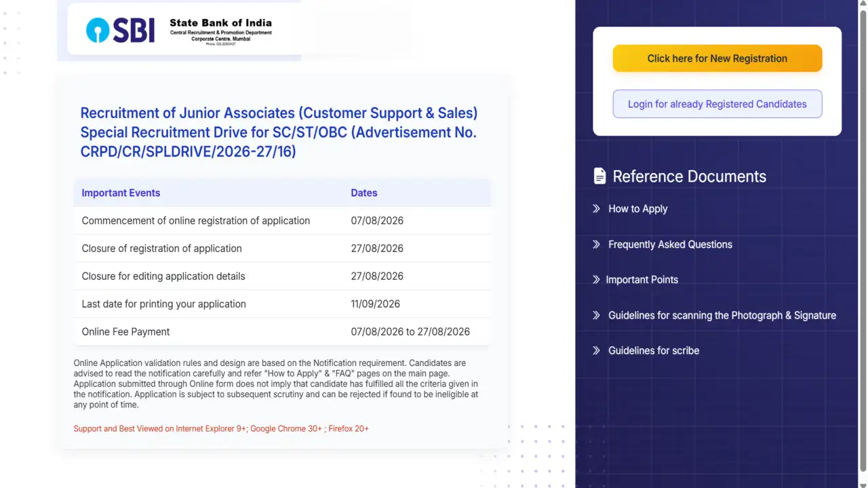Viewport: 868px width, 488px height.
Task: Click the State Bank of India banner
Action: click(179, 30)
